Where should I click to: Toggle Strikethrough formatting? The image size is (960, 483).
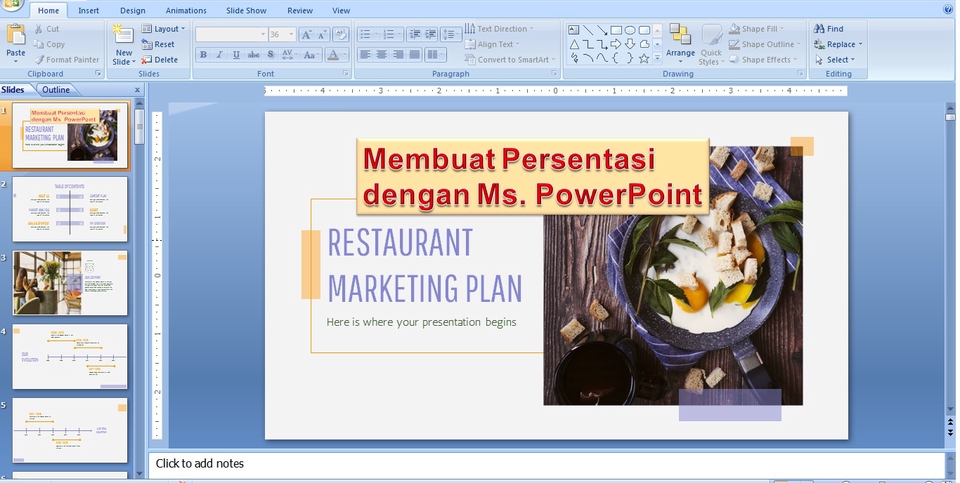click(x=253, y=54)
